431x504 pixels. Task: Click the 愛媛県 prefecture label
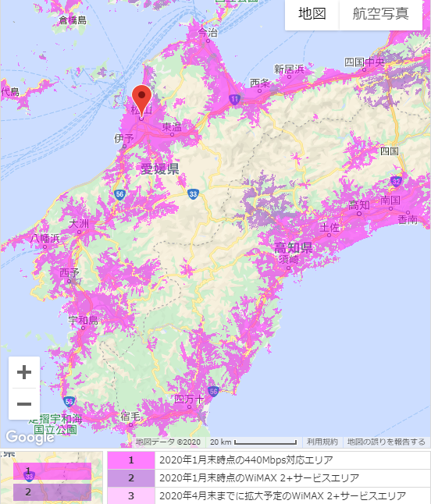pos(160,169)
